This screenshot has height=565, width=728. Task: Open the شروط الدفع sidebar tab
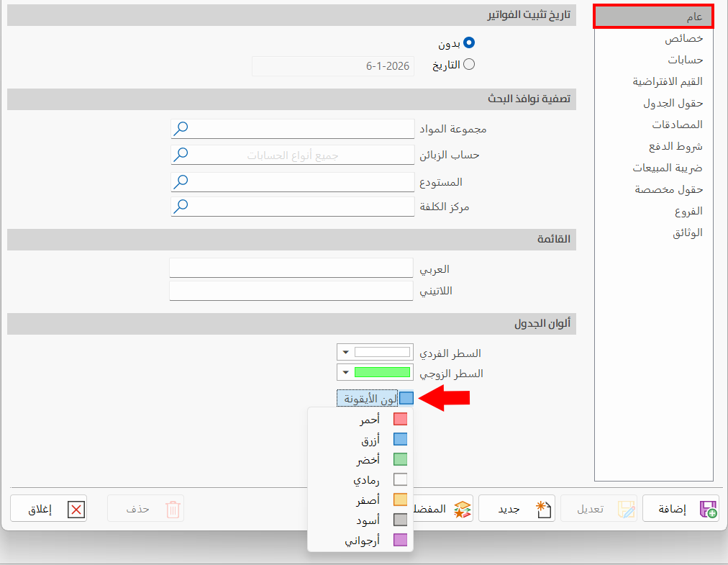654,146
